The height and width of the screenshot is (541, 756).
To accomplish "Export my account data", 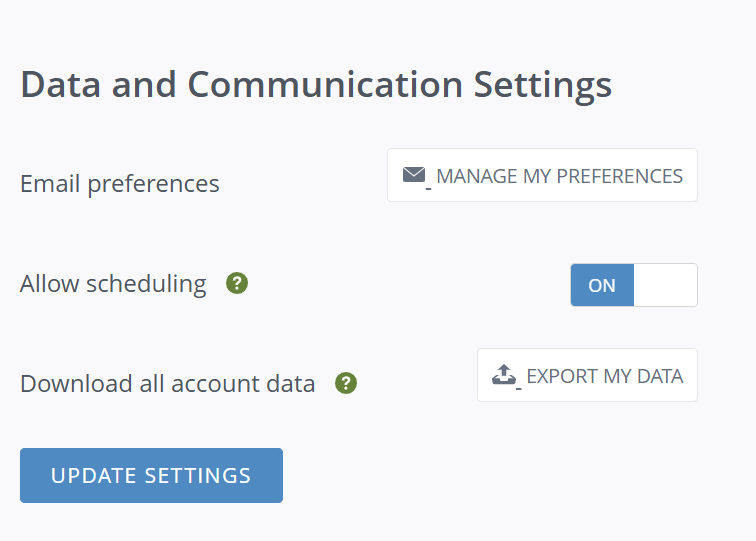I will [x=587, y=375].
